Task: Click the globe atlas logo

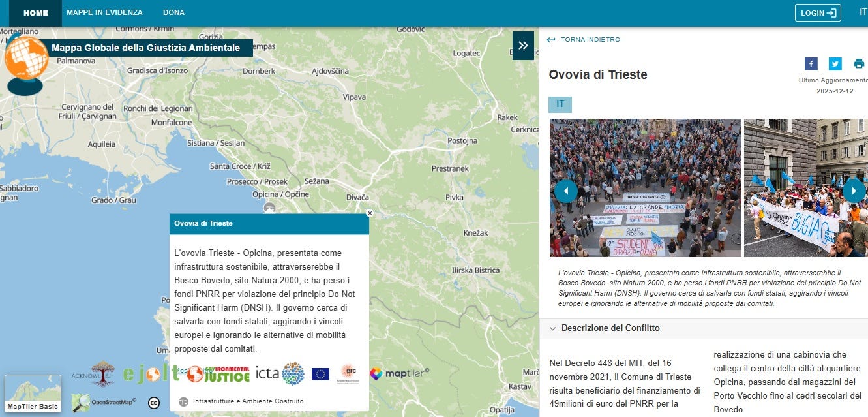Action: pos(26,63)
